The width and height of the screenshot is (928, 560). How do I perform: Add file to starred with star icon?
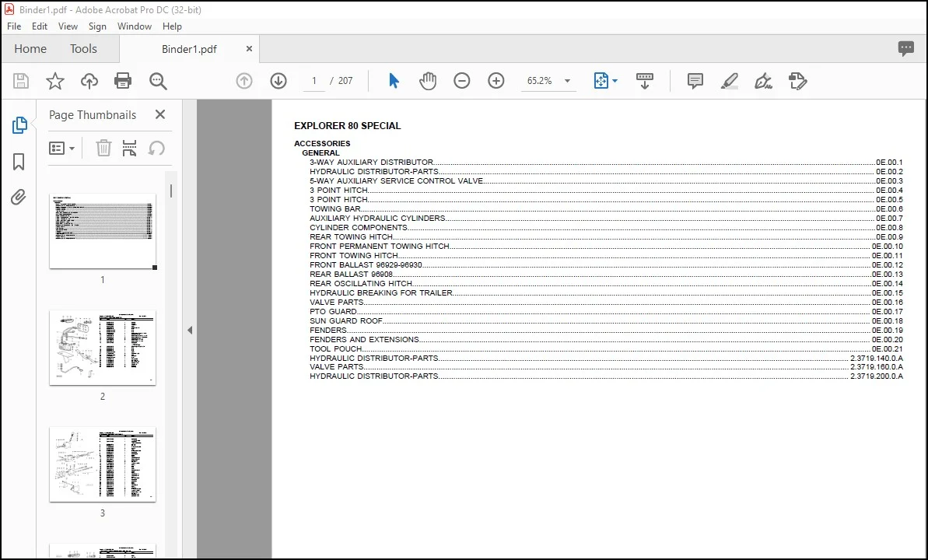point(55,81)
